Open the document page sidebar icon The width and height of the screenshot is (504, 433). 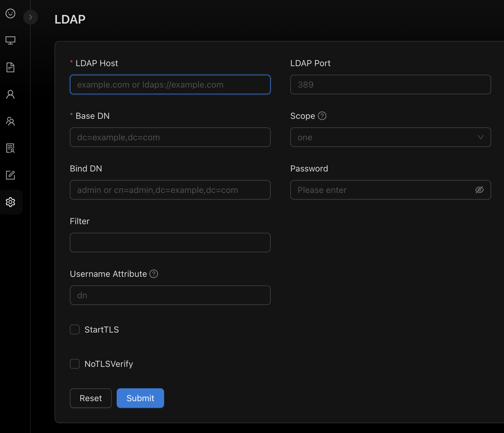point(10,67)
